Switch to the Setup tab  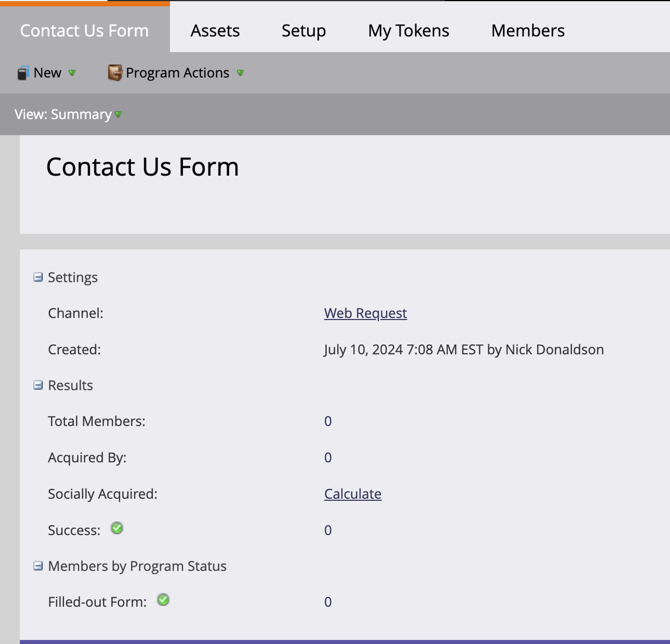[304, 31]
